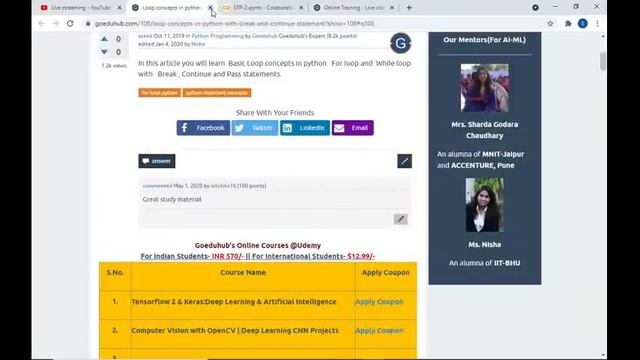Image resolution: width=640 pixels, height=360 pixels.
Task: Go back to the previous page
Action: click(41, 24)
